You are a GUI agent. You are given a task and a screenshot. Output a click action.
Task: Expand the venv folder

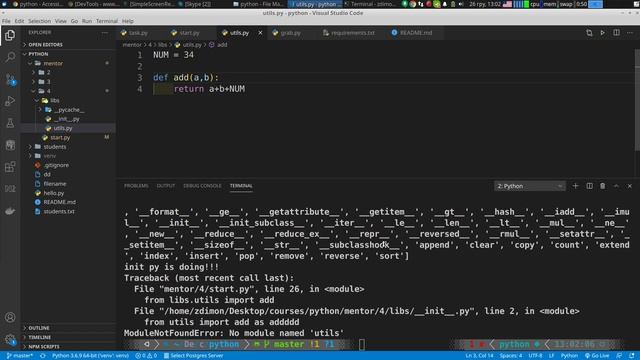tap(50, 156)
